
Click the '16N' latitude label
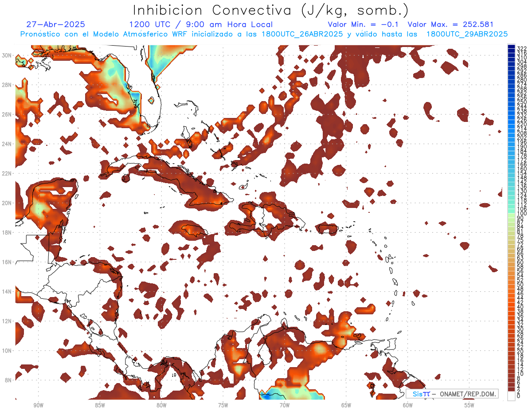click(x=7, y=262)
